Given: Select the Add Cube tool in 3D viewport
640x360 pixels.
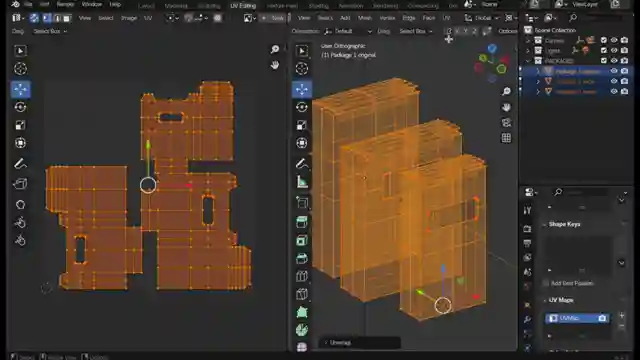Looking at the screenshot, I should (302, 202).
